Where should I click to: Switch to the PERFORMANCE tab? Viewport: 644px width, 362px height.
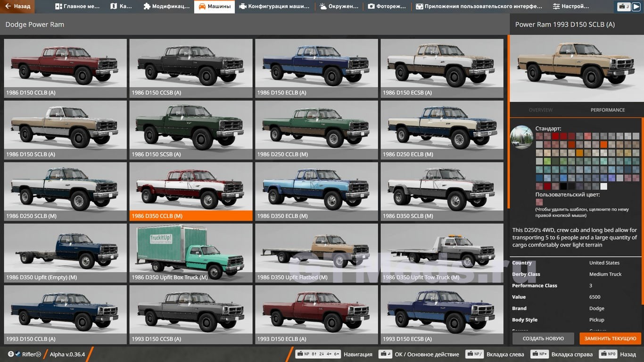(608, 110)
